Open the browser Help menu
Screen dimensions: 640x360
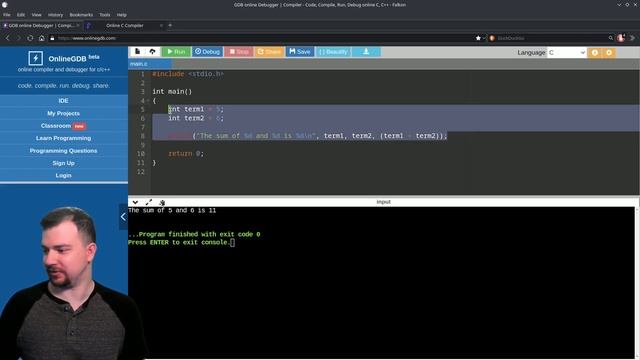click(x=122, y=15)
